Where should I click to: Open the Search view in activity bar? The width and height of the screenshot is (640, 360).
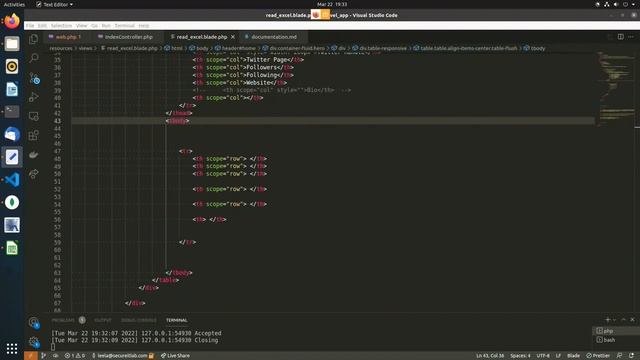pos(33,58)
